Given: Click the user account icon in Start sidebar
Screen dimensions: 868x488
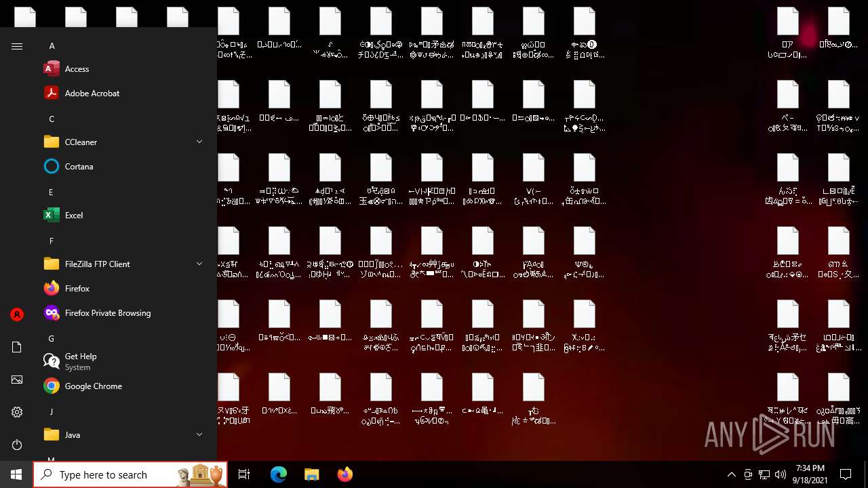Looking at the screenshot, I should pyautogui.click(x=17, y=314).
